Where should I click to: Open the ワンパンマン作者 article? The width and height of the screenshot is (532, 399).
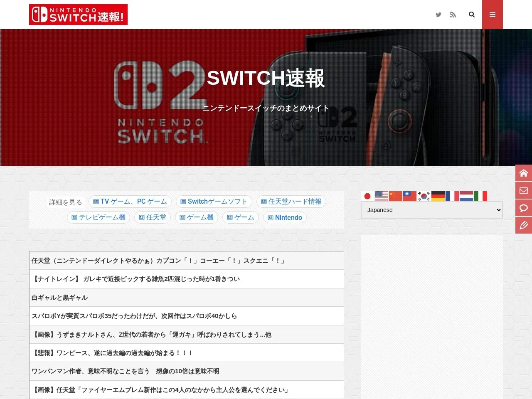click(x=187, y=371)
